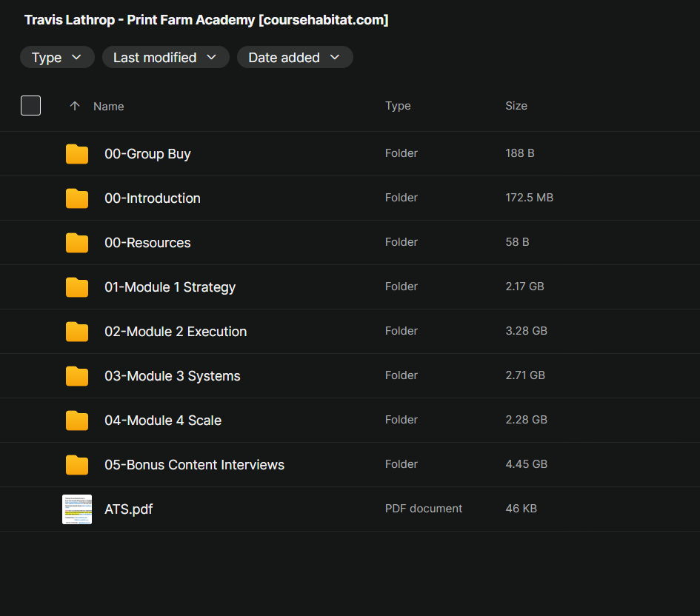Click the Size column header
The width and height of the screenshot is (700, 616).
click(516, 106)
